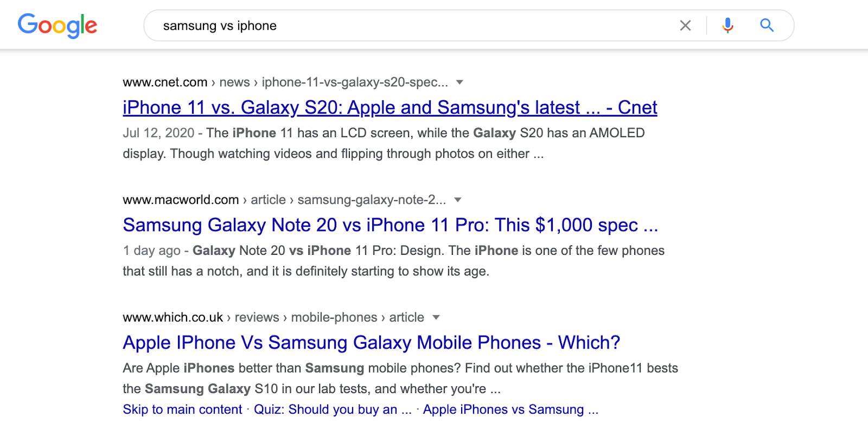This screenshot has height=443, width=868.
Task: Clear the search box with X icon
Action: click(685, 25)
